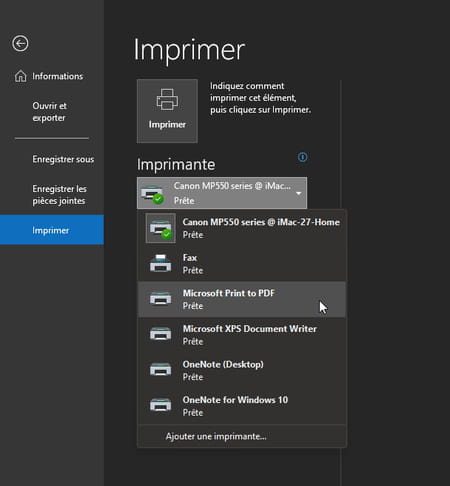Collapse the Imprimante dropdown arrow
The height and width of the screenshot is (486, 450).
[x=299, y=193]
